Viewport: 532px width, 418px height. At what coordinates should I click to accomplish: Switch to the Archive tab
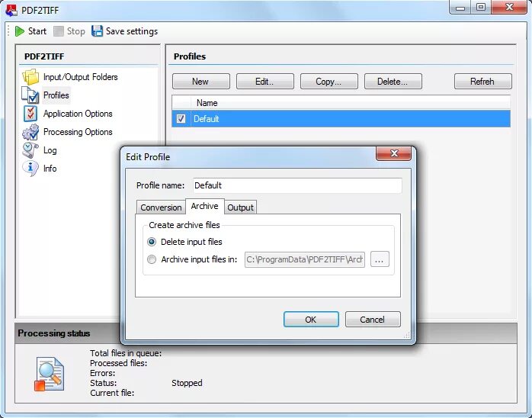[x=204, y=206]
